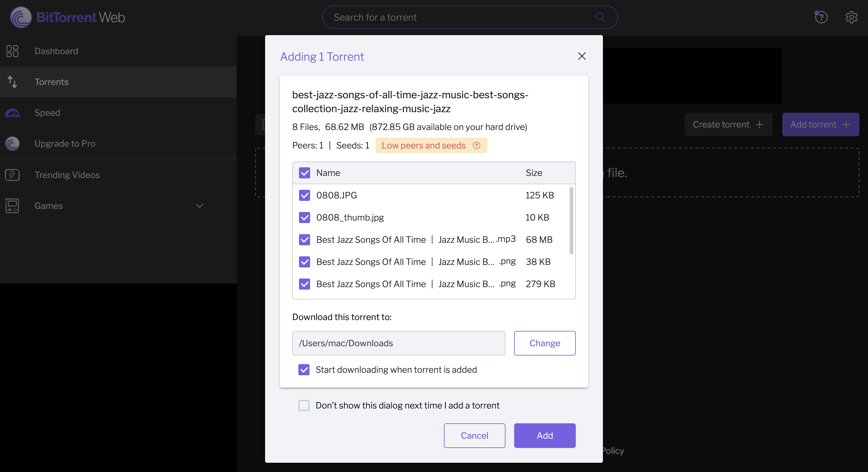Click the Add button
The width and height of the screenshot is (868, 472).
click(x=545, y=436)
